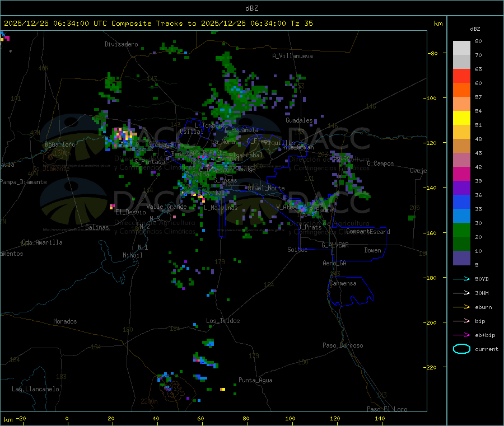The image size is (504, 426).
Task: Click the 'Pampa_Diamante' map label
Action: click(x=24, y=182)
